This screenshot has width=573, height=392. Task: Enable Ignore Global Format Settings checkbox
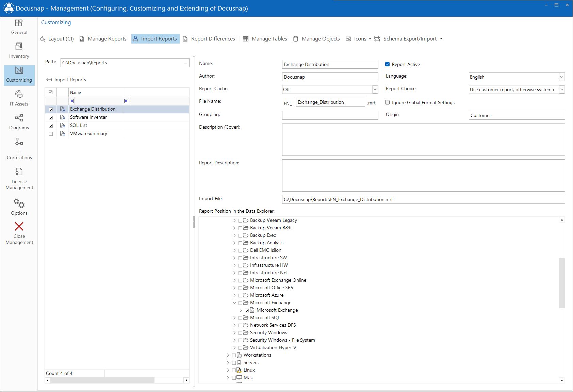387,102
